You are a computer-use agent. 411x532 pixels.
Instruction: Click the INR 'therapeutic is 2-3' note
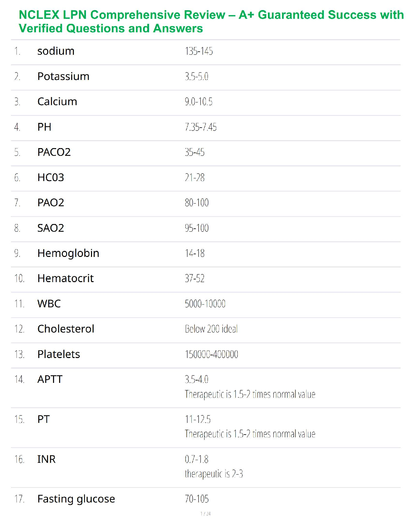coord(214,474)
